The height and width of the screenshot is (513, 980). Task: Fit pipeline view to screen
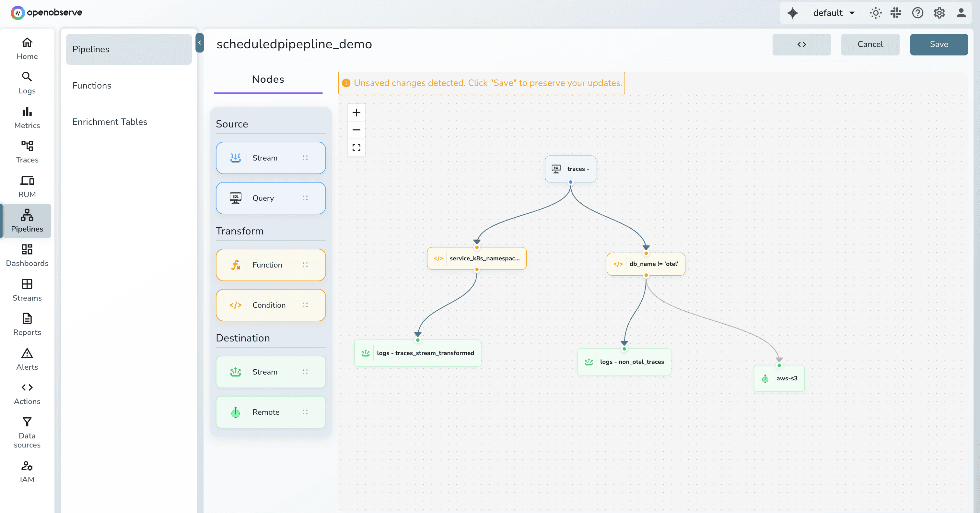[x=356, y=147]
